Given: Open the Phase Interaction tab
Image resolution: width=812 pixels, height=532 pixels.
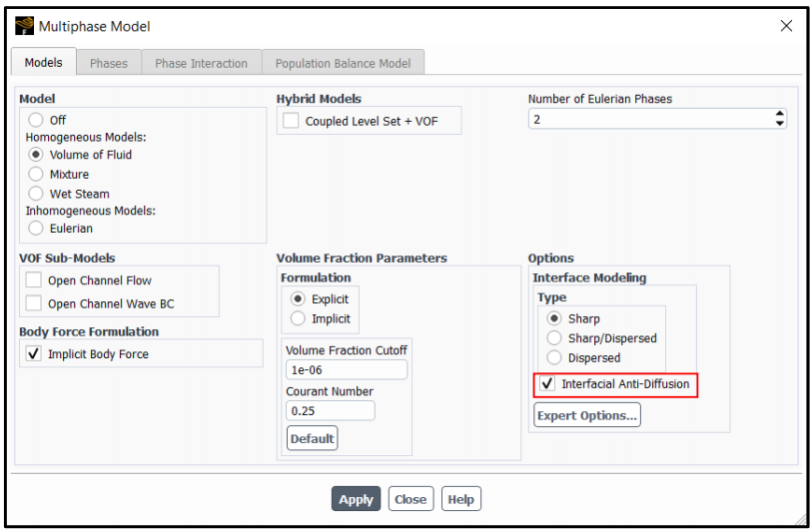Looking at the screenshot, I should coord(202,63).
